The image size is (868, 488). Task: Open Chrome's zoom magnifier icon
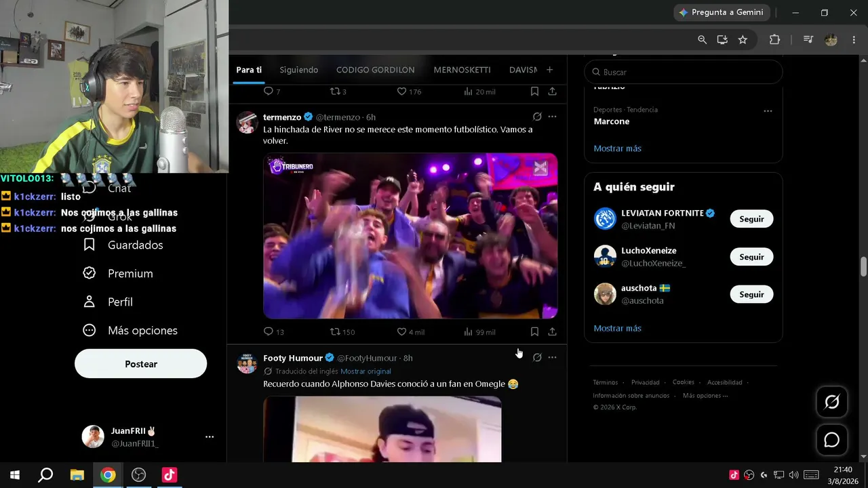coord(703,40)
